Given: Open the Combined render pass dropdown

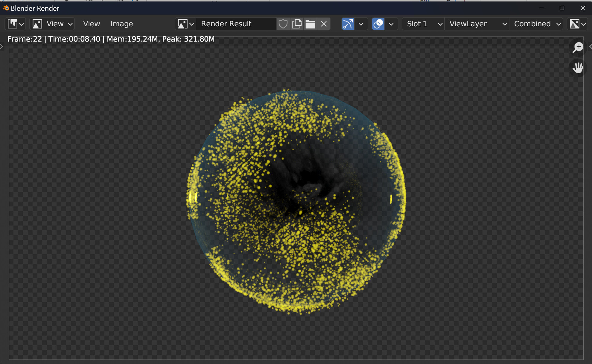Looking at the screenshot, I should pos(536,24).
